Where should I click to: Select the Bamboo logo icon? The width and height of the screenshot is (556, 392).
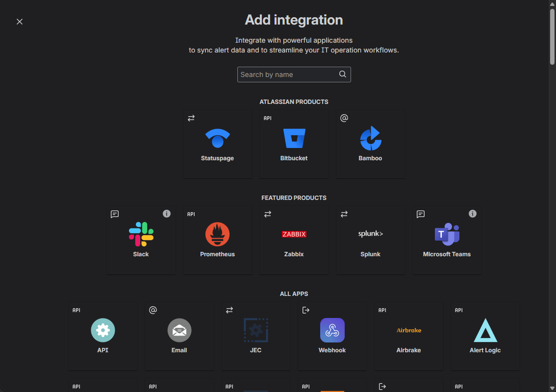point(371,138)
